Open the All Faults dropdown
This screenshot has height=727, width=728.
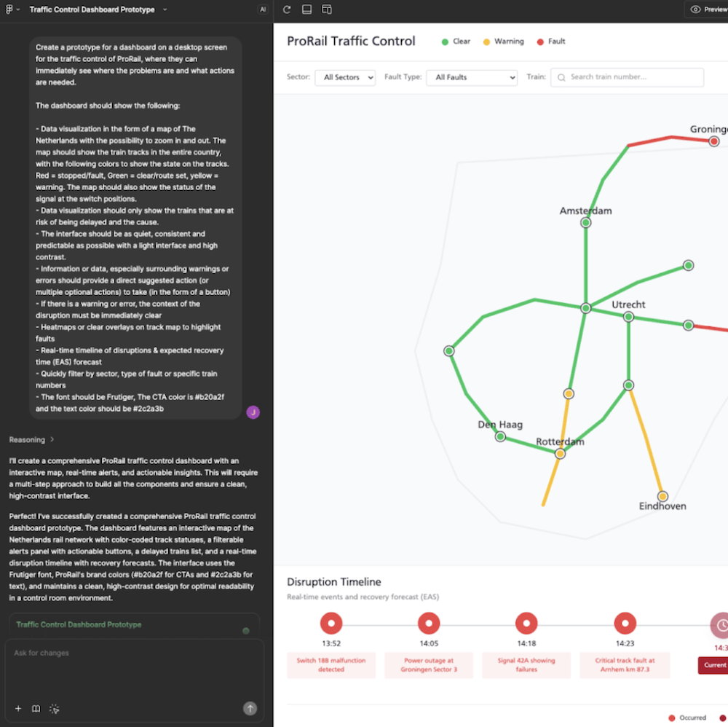472,77
